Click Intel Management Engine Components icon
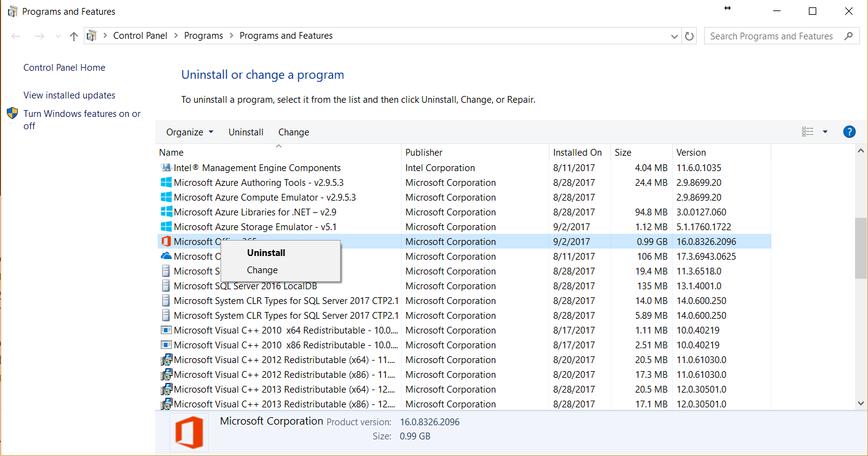868x456 pixels. (x=166, y=167)
